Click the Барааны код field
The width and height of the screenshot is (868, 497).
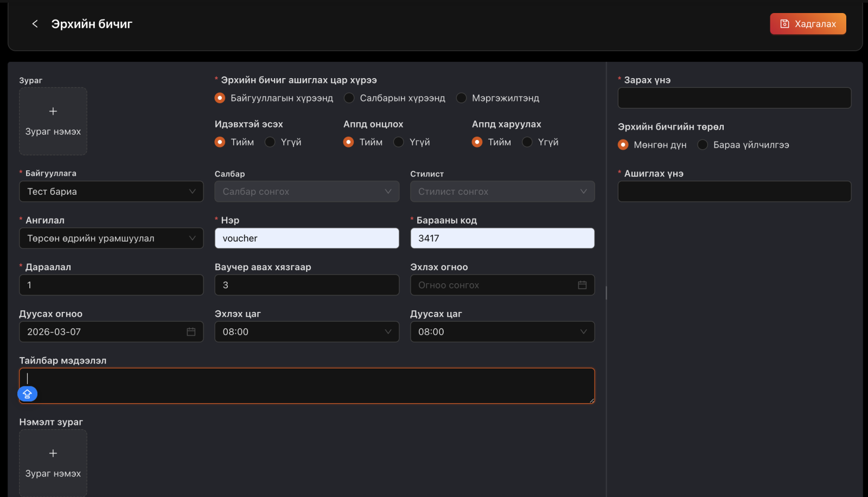(x=502, y=238)
